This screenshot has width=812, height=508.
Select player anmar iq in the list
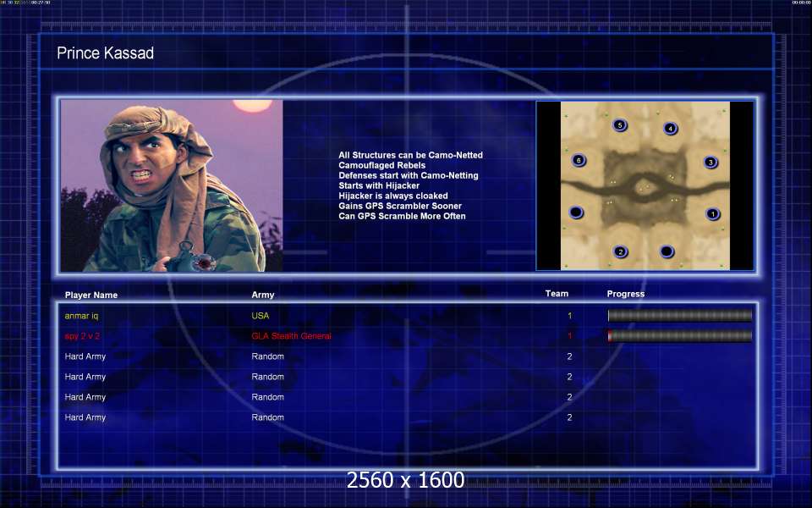[x=82, y=316]
